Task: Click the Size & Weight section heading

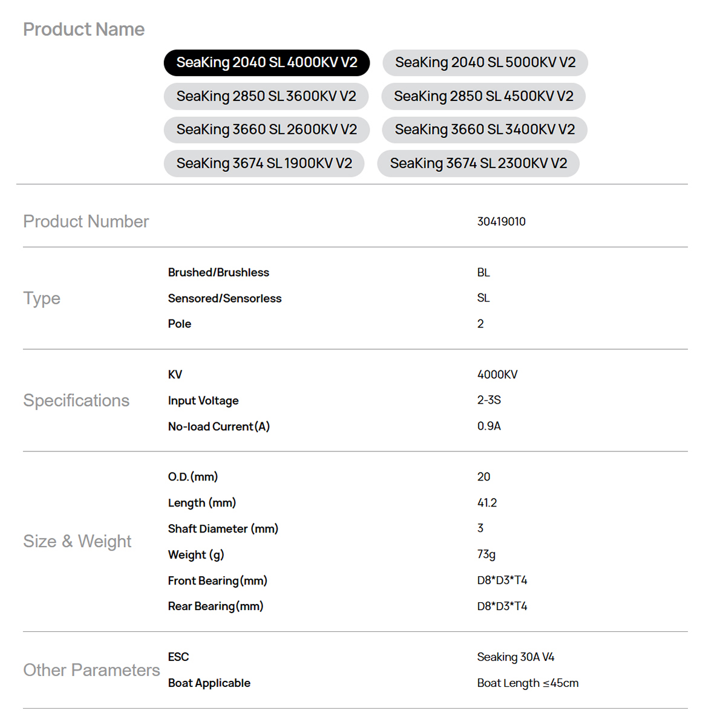Action: coord(77,541)
